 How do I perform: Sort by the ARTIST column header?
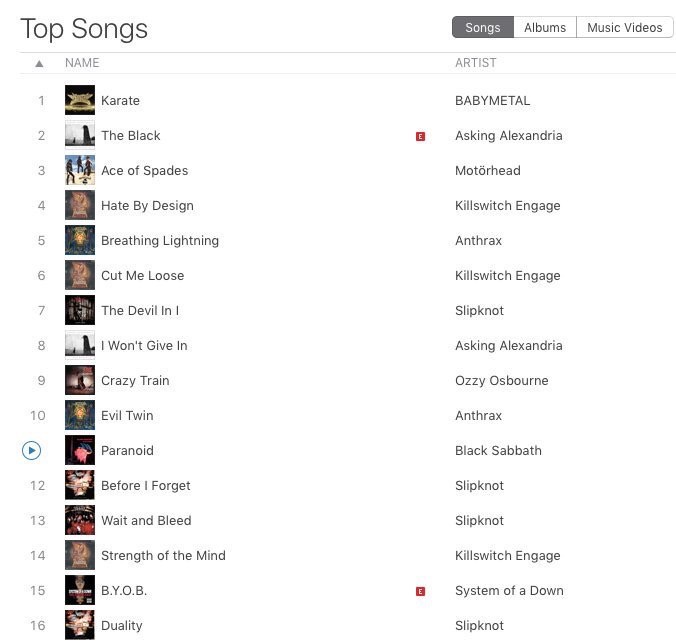(476, 63)
